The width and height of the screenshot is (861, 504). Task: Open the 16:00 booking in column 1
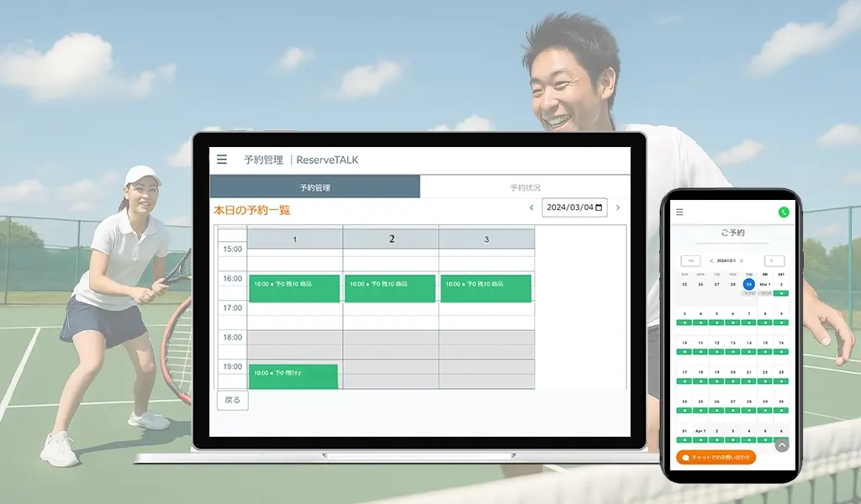tap(294, 288)
